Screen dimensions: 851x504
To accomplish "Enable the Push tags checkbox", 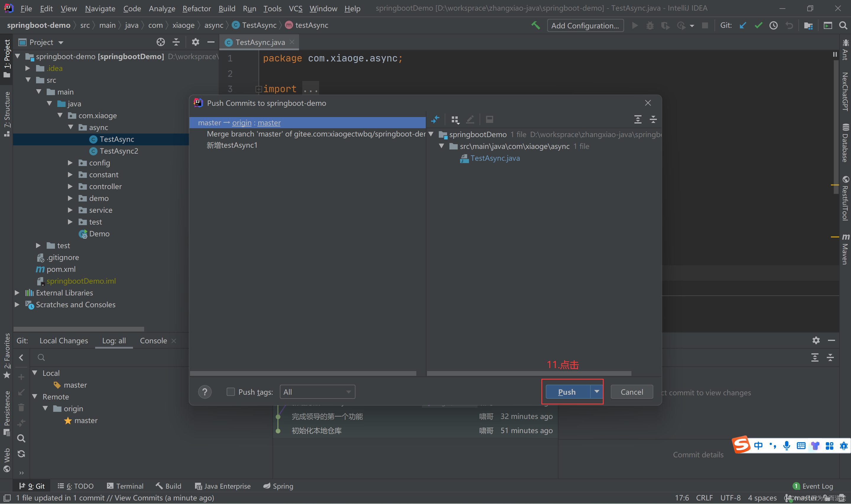I will click(x=230, y=392).
